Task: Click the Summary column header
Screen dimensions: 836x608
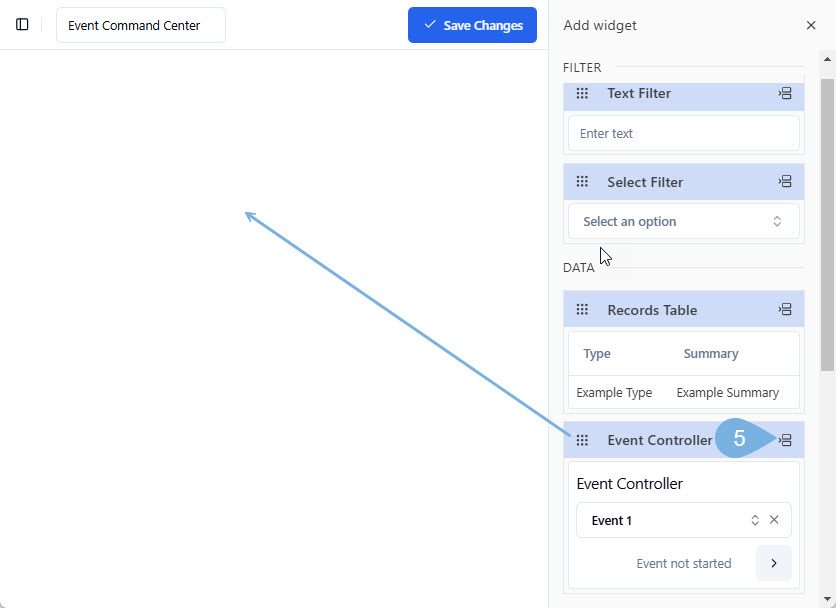Action: pos(711,354)
